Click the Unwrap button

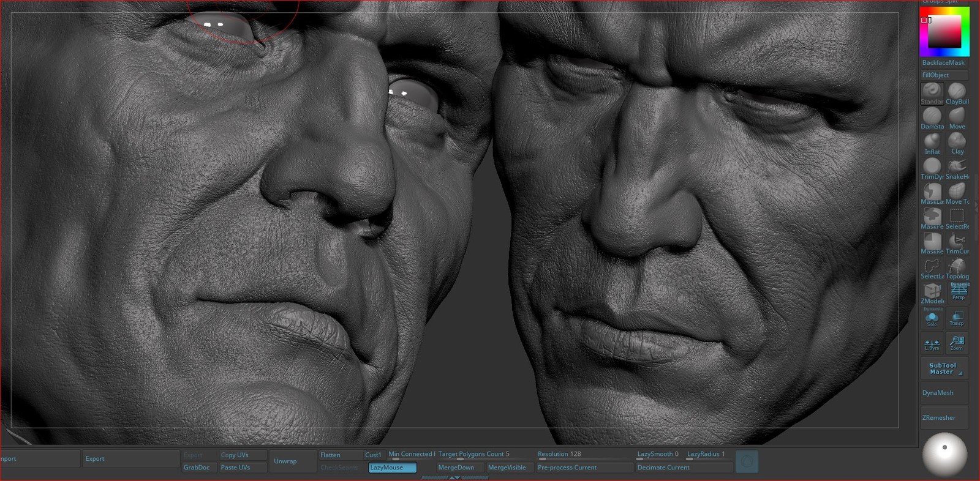292,461
